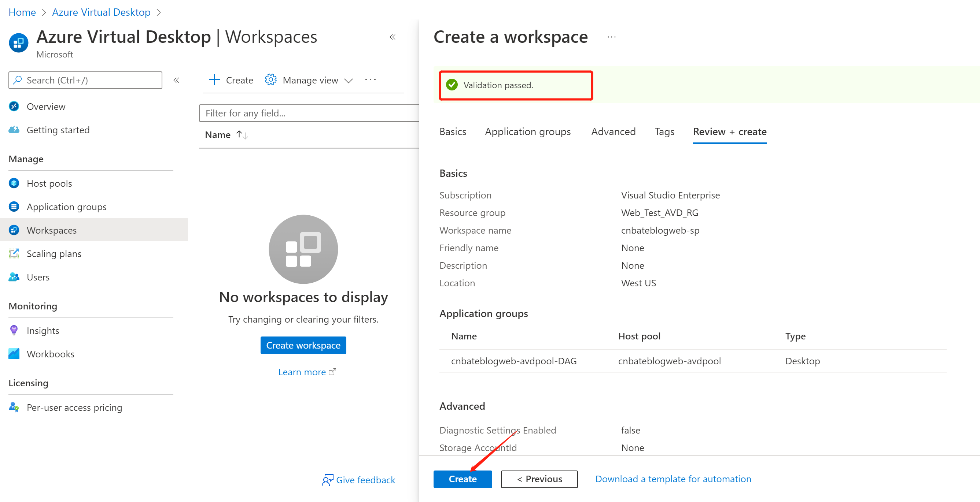Switch to the Basics tab
Screen dimensions: 980x502
(453, 131)
